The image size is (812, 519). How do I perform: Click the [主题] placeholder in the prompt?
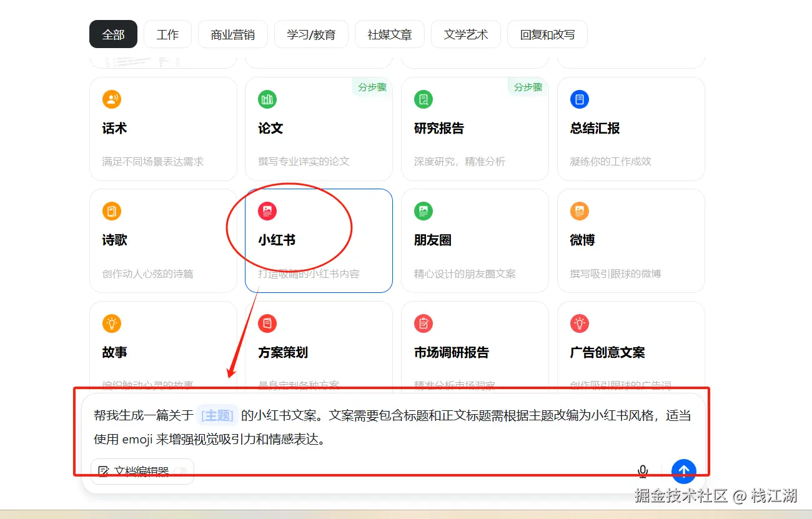coord(217,415)
